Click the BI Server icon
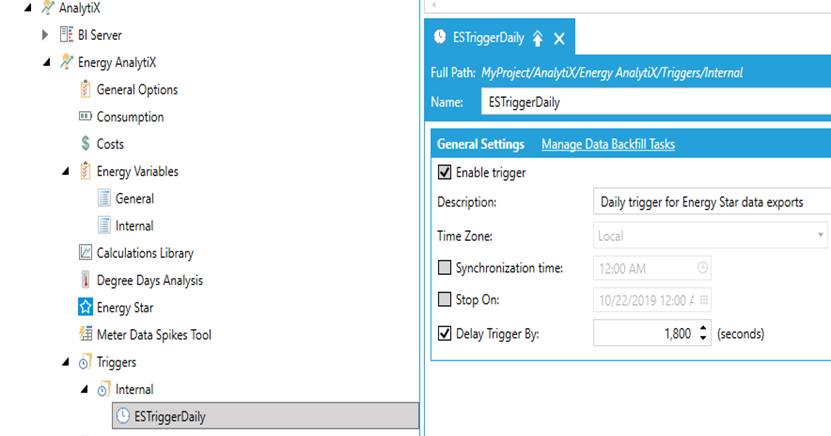This screenshot has height=436, width=831. (x=67, y=35)
